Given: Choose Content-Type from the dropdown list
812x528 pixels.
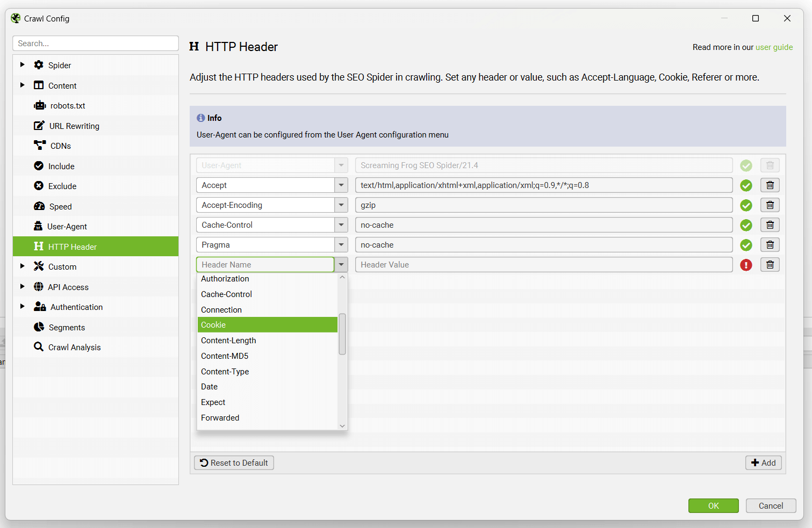Looking at the screenshot, I should pos(225,371).
